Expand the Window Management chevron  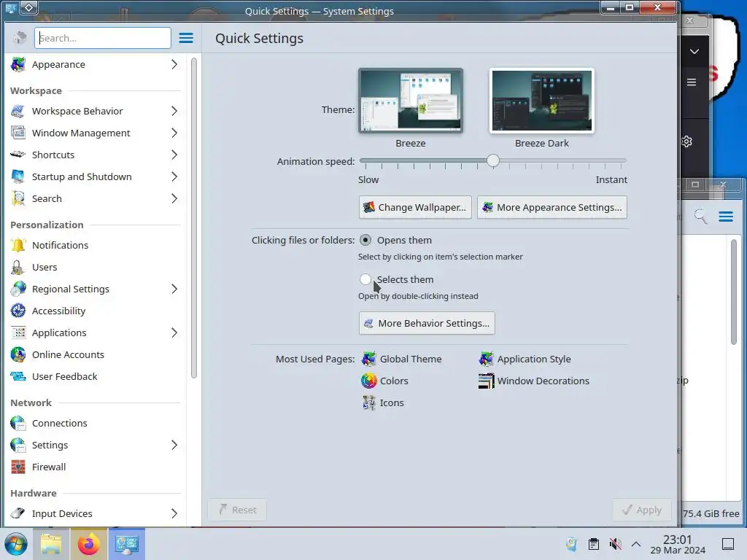pos(174,133)
